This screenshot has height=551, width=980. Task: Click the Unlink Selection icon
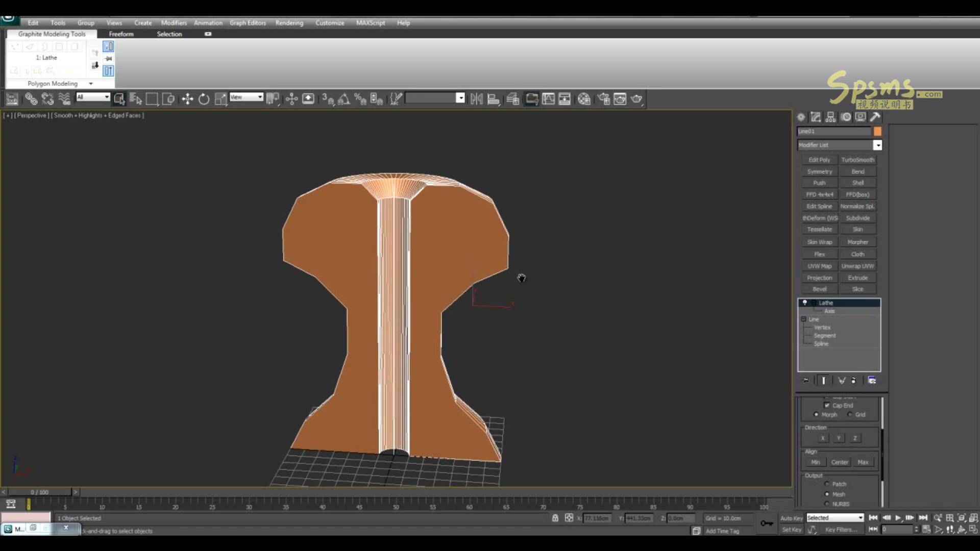[47, 98]
